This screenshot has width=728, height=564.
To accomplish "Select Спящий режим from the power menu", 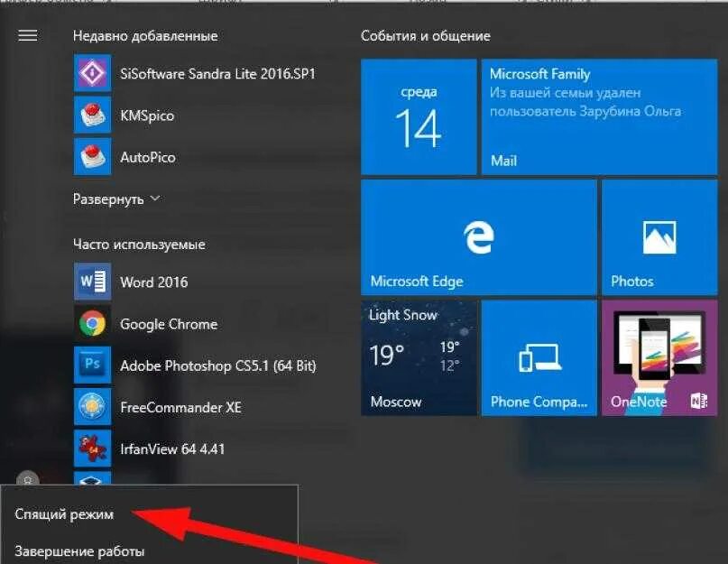I will tap(62, 513).
